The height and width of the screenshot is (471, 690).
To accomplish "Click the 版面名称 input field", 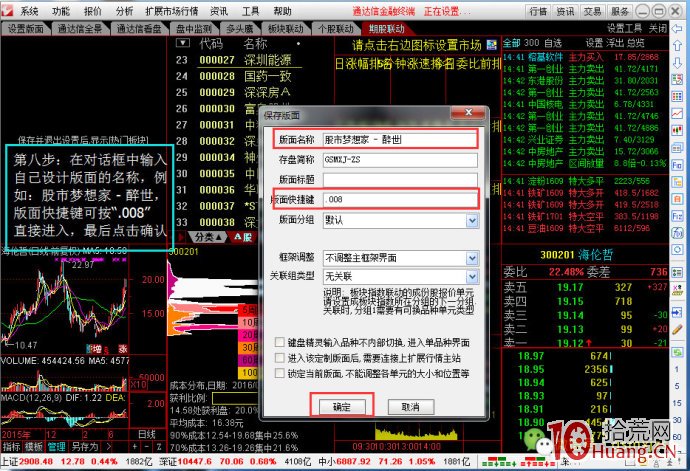I will click(x=400, y=140).
